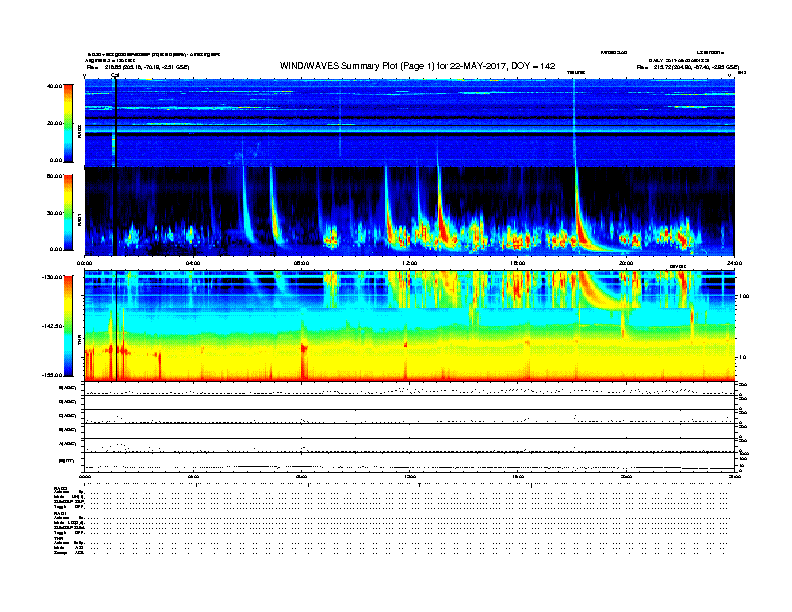
Task: Click the 00:00 tick label under RAD1 spectrogram
Action: click(84, 263)
